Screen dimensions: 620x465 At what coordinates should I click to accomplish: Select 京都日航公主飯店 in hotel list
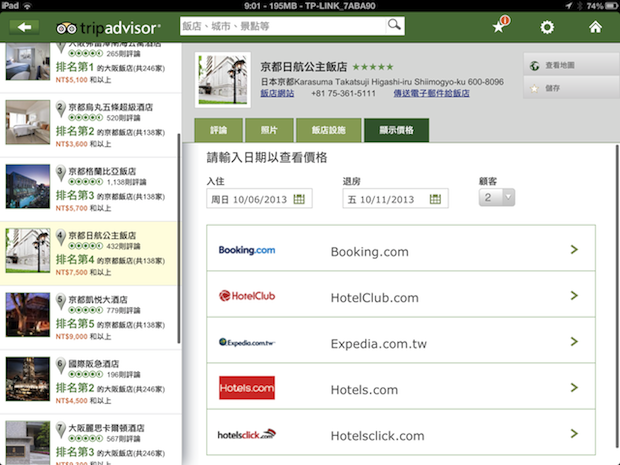89,253
